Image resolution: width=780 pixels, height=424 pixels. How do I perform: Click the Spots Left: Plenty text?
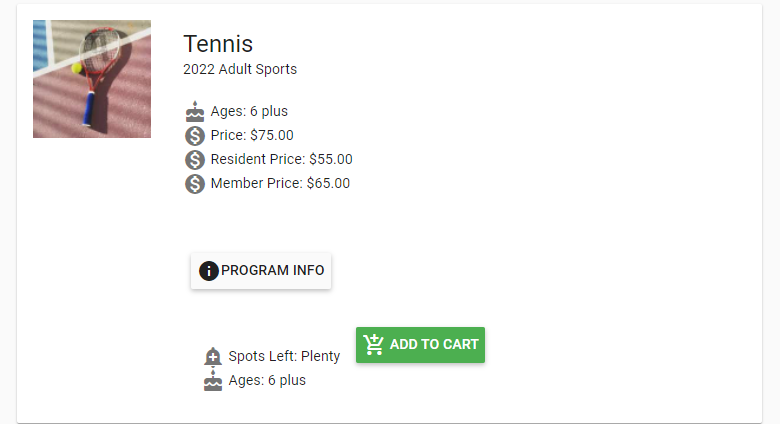284,356
